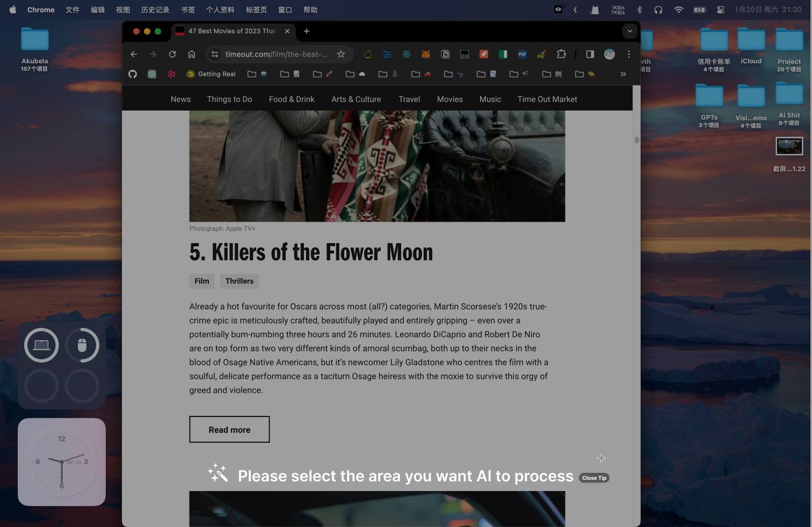Open the ChatGPT bookmark icon
The width and height of the screenshot is (812, 527).
152,74
